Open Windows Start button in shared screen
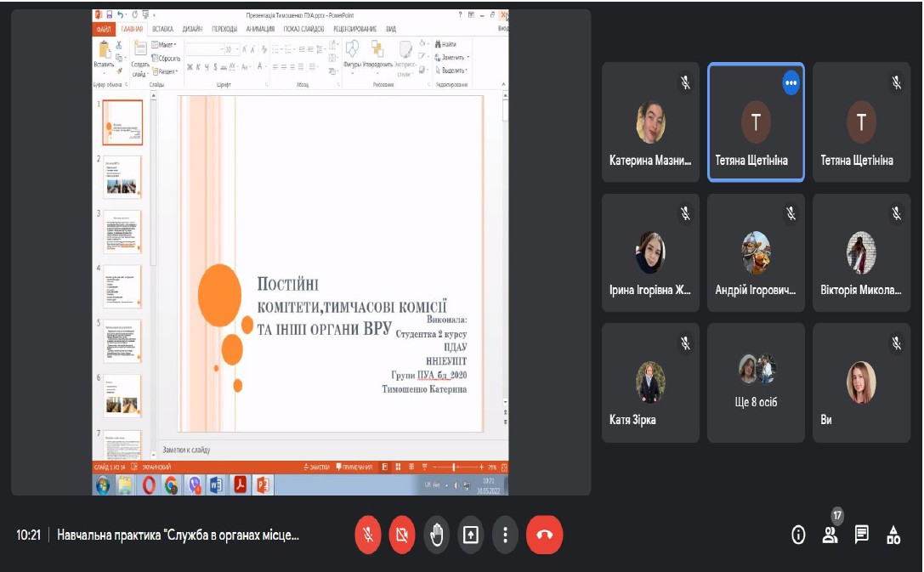Image resolution: width=924 pixels, height=572 pixels. click(103, 485)
